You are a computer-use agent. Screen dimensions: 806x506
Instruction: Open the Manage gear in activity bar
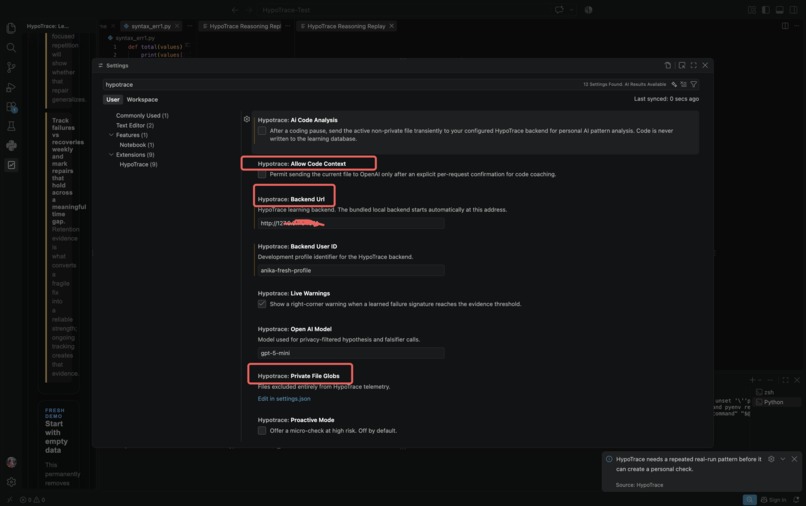(11, 482)
